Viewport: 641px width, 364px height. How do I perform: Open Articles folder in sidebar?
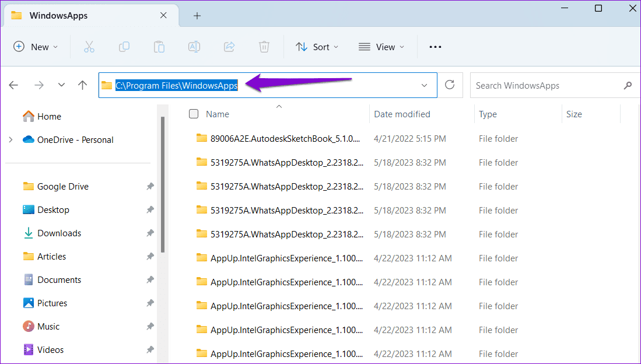tap(44, 257)
